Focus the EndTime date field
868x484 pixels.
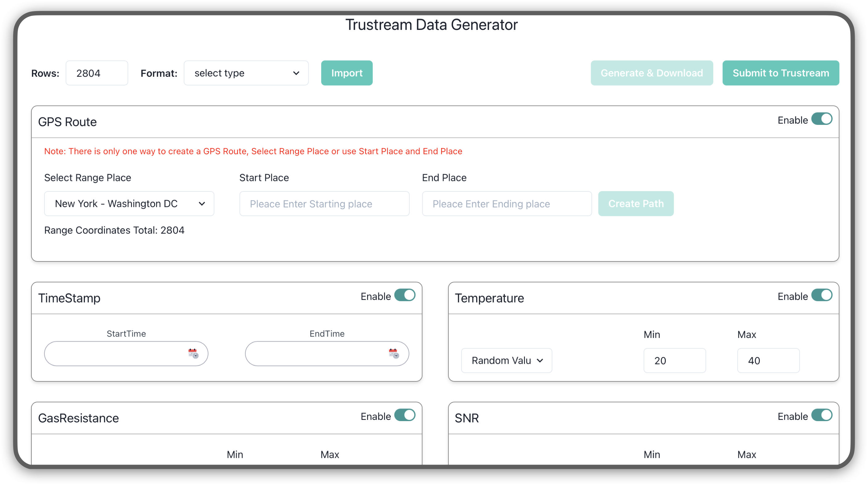tap(327, 354)
